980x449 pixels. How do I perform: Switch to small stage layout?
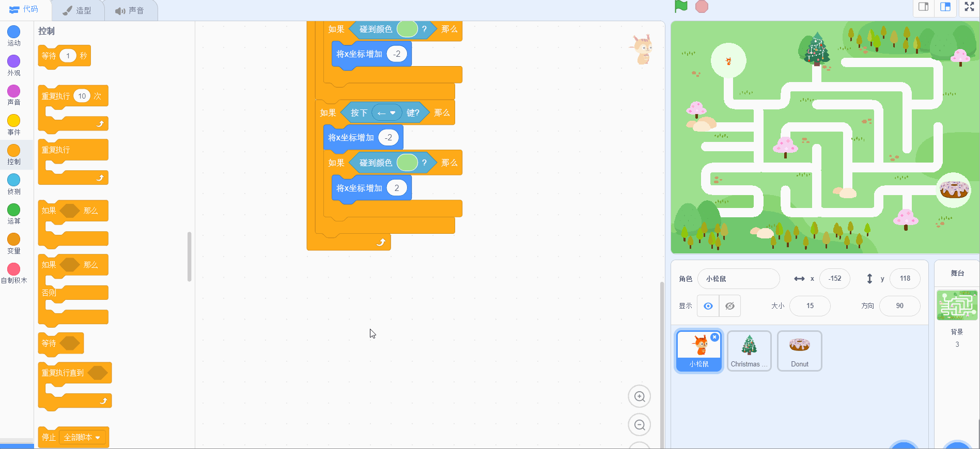pyautogui.click(x=924, y=7)
